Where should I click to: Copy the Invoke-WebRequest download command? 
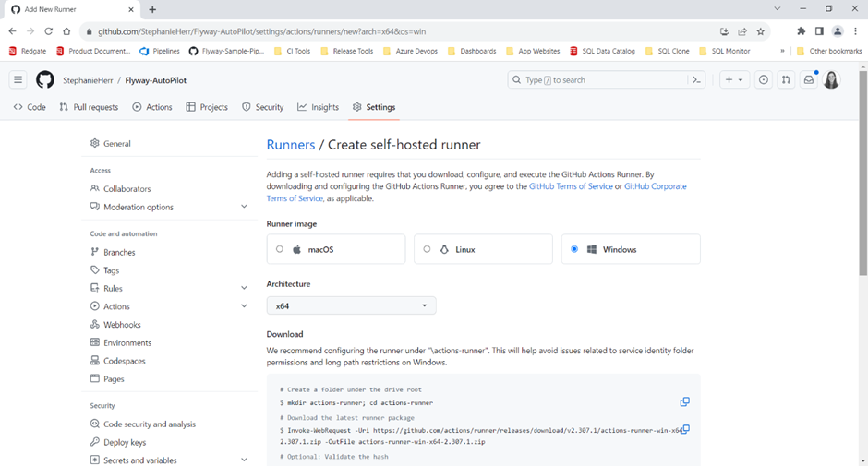click(685, 430)
